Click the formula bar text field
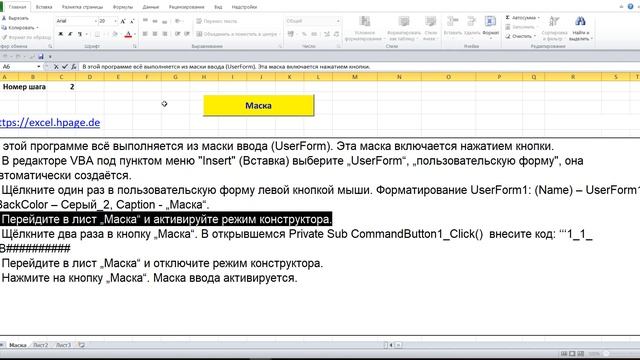Screen dimensions: 640x360 pos(359,67)
